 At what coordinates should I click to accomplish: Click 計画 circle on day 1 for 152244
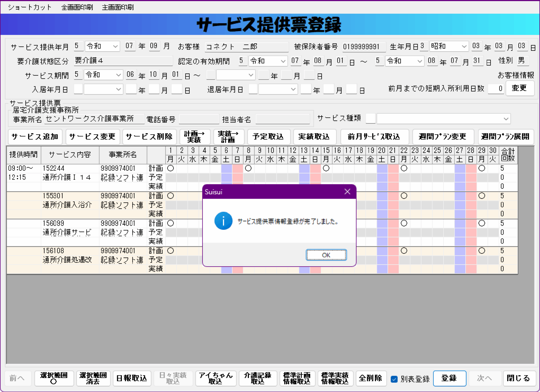(170, 168)
